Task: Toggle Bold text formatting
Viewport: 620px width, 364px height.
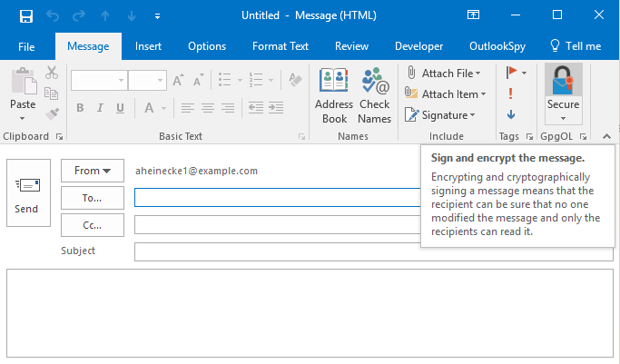Action: tap(80, 108)
